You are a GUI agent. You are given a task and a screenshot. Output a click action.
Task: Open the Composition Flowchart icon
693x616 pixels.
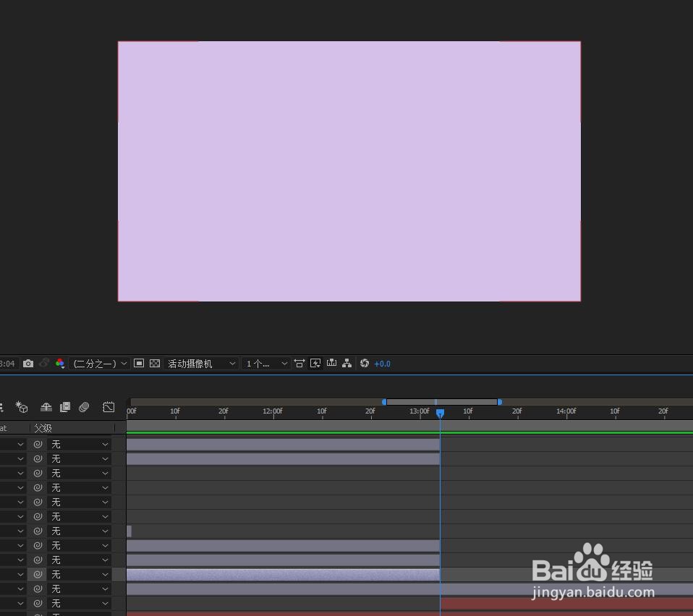[347, 364]
